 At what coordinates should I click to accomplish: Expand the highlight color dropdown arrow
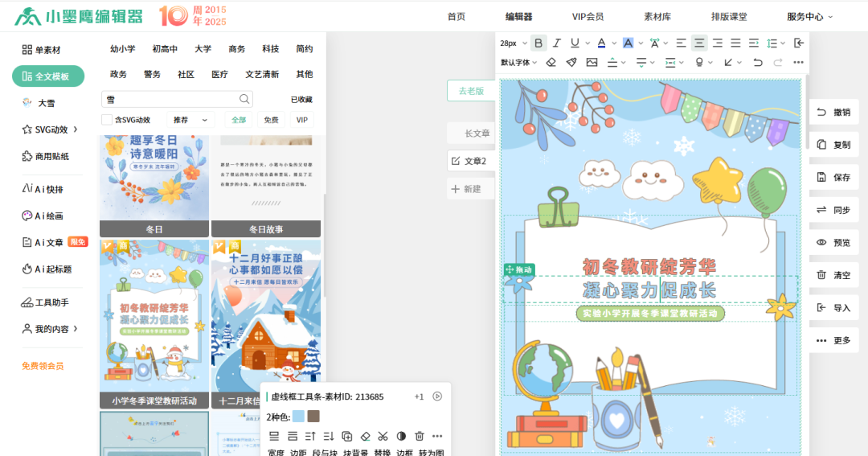pyautogui.click(x=641, y=43)
